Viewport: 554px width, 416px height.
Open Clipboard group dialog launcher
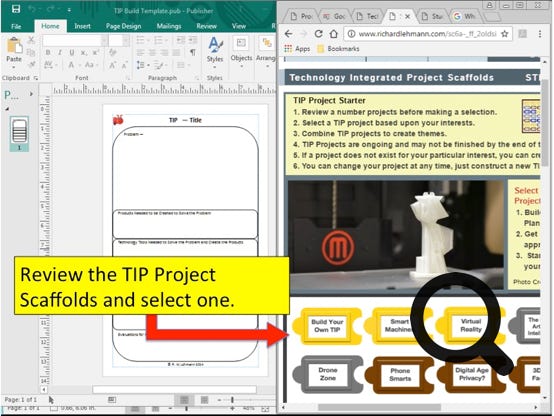[x=36, y=78]
